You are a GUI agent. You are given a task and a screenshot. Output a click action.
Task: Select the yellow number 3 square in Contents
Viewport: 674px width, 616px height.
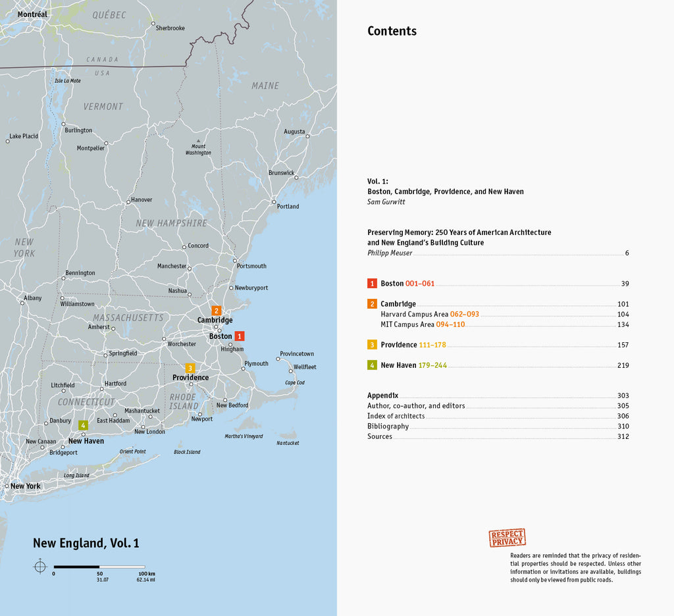(x=372, y=345)
